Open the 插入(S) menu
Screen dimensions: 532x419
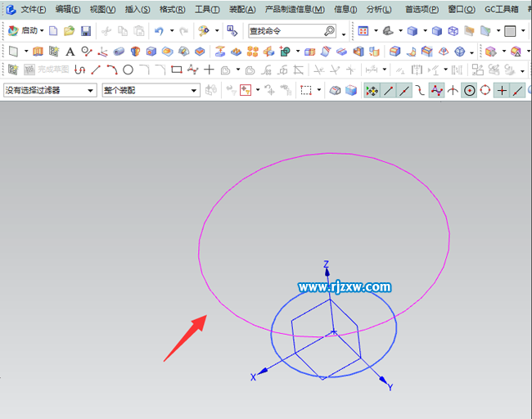pos(138,9)
